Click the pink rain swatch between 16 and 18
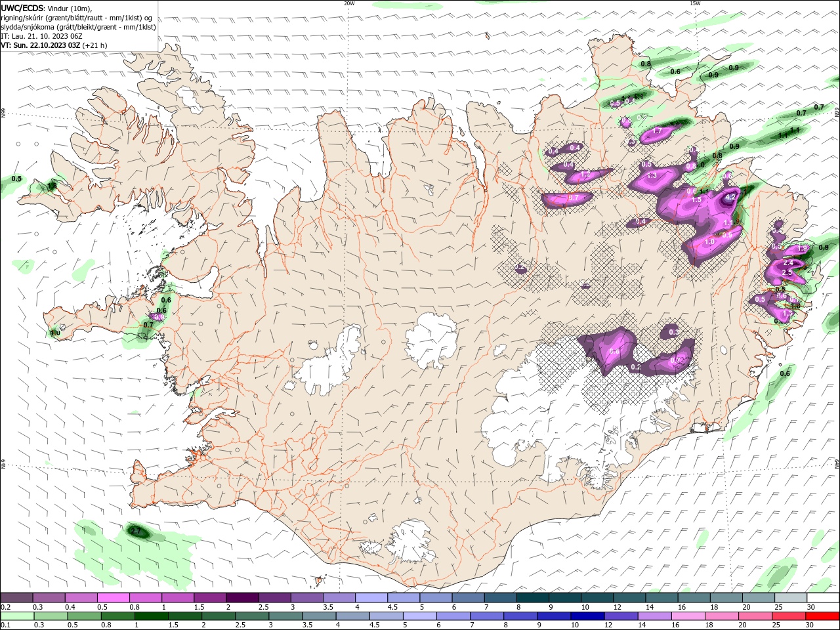Image resolution: width=840 pixels, height=630 pixels. 687,616
